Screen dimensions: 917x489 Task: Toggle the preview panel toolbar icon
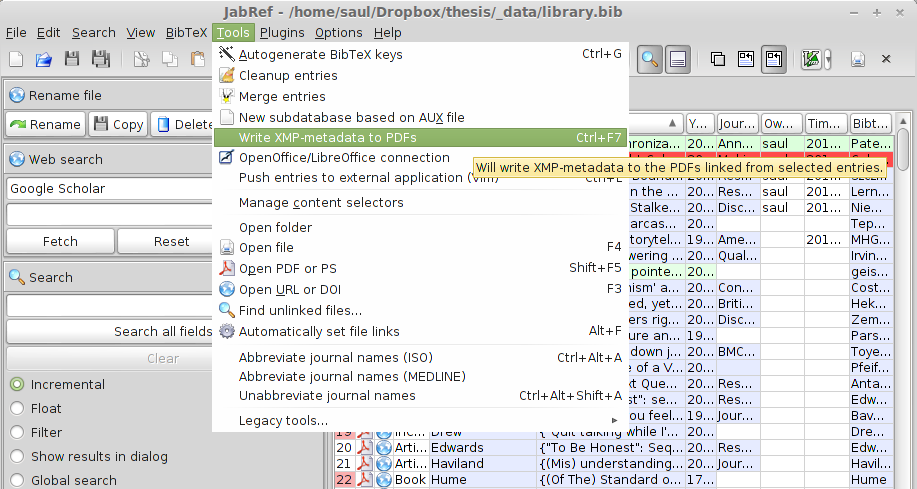tap(678, 59)
